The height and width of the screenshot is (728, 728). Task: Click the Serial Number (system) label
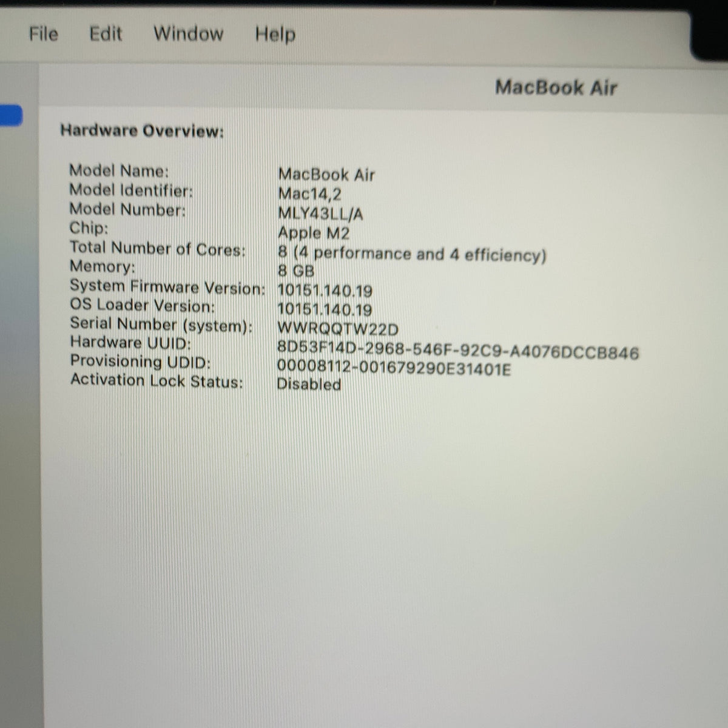tap(161, 325)
